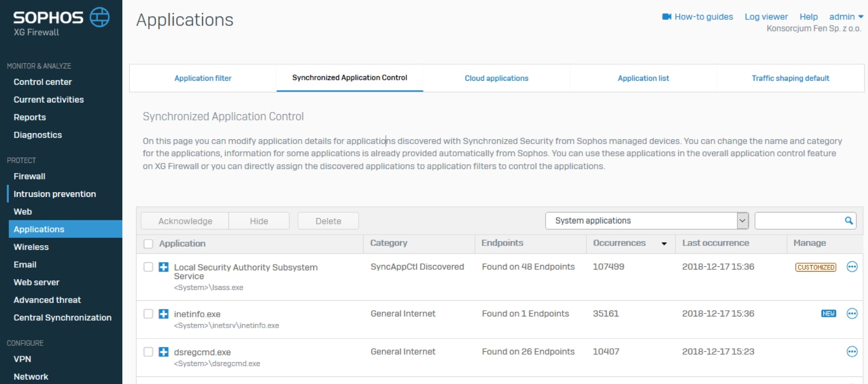Switch to the Cloud applications tab
The image size is (868, 384).
point(496,78)
